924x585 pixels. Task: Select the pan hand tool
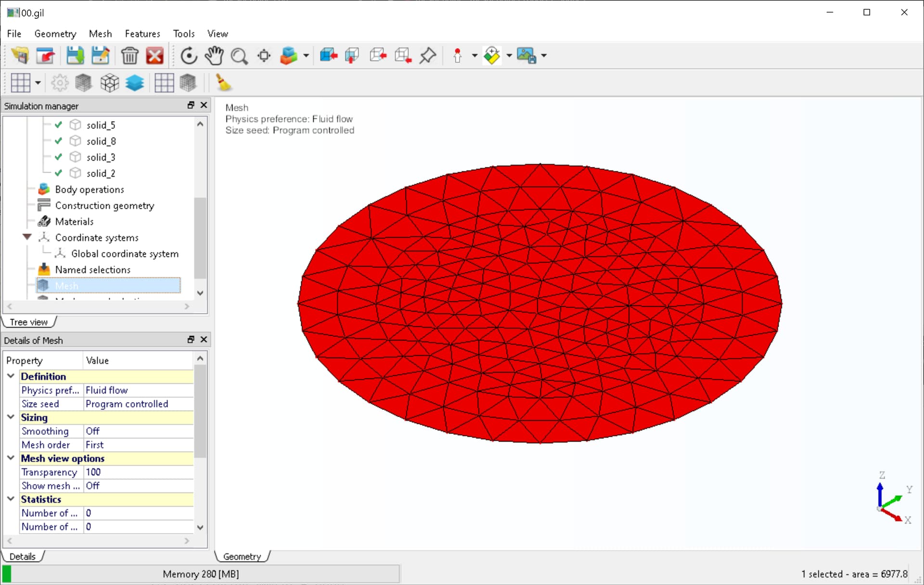pos(214,56)
